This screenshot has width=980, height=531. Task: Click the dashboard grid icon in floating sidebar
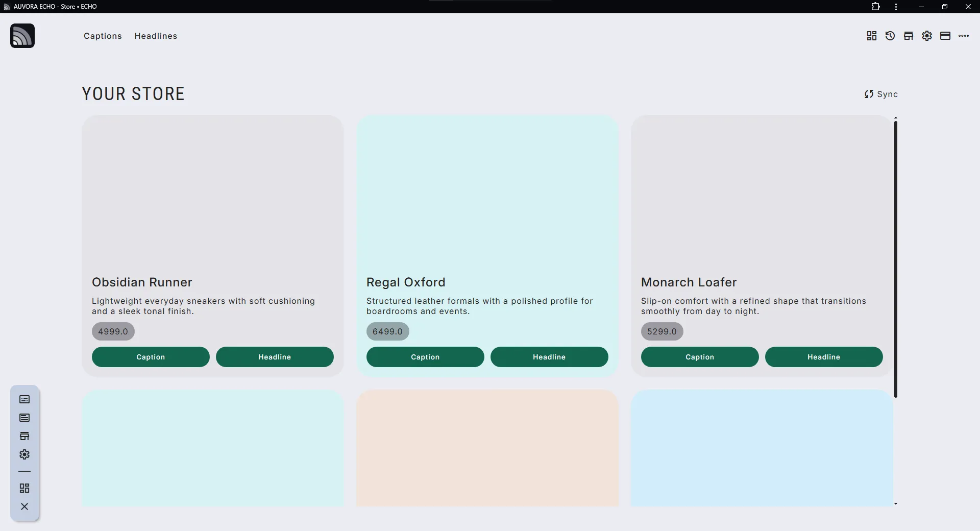point(24,488)
